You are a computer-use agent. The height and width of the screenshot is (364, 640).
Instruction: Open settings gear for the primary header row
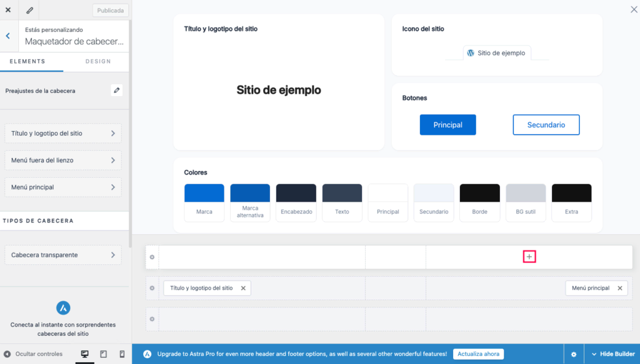(152, 288)
